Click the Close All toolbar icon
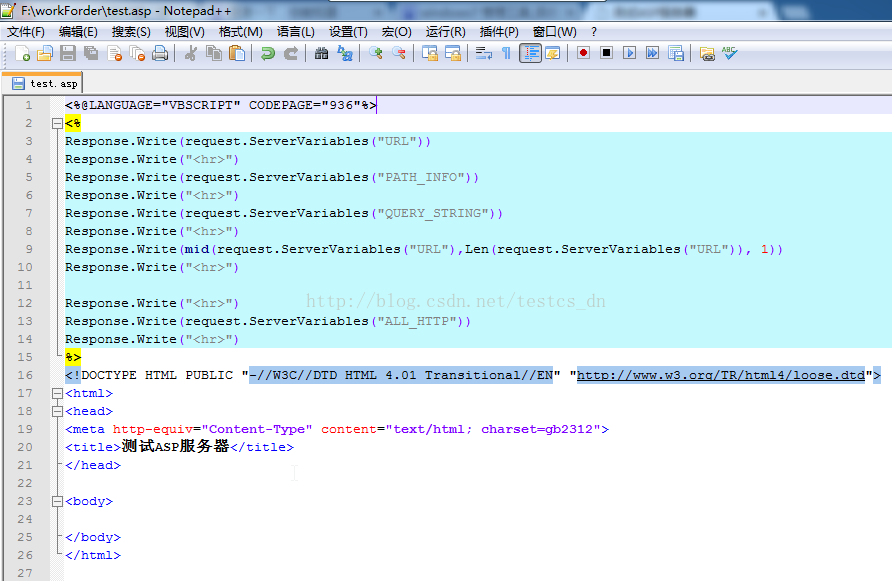Image resolution: width=892 pixels, height=581 pixels. (x=137, y=53)
